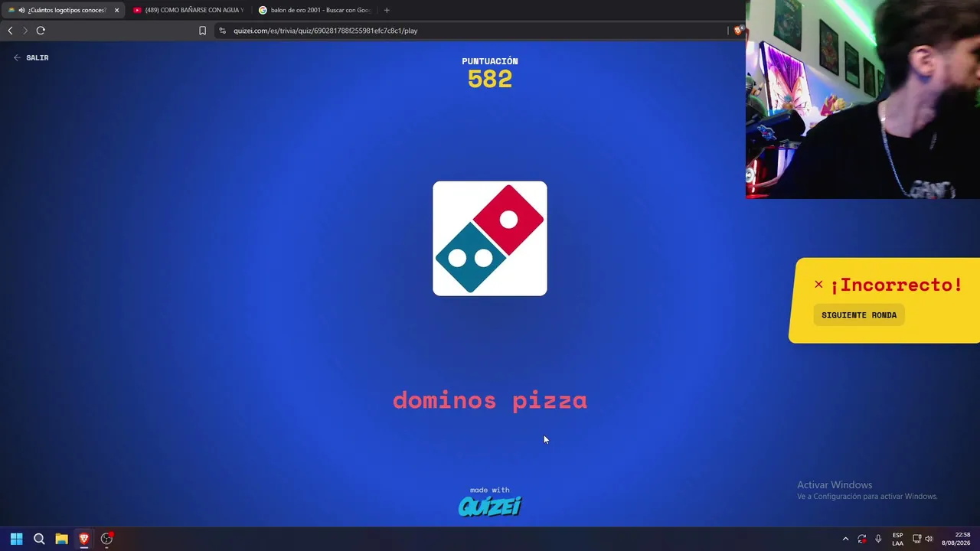Switch to the 'balon de oro 2001' Google tab

[x=315, y=10]
